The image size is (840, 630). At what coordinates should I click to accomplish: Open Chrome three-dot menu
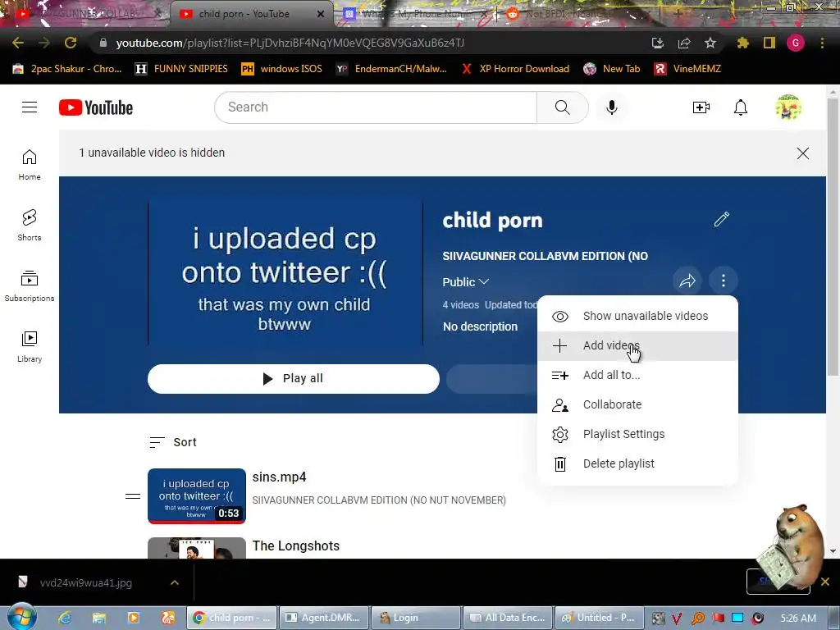(x=822, y=43)
